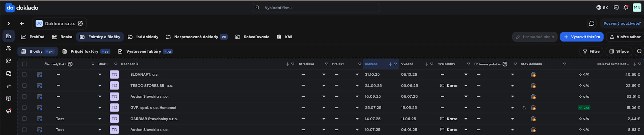Switch to the Prehľad tab

click(33, 37)
